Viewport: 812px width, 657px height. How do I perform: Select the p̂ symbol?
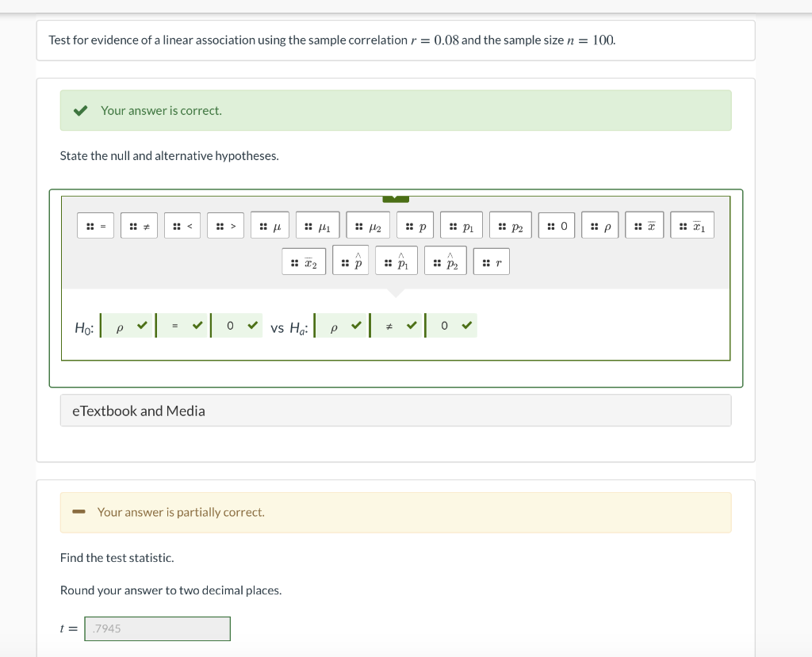tap(350, 261)
